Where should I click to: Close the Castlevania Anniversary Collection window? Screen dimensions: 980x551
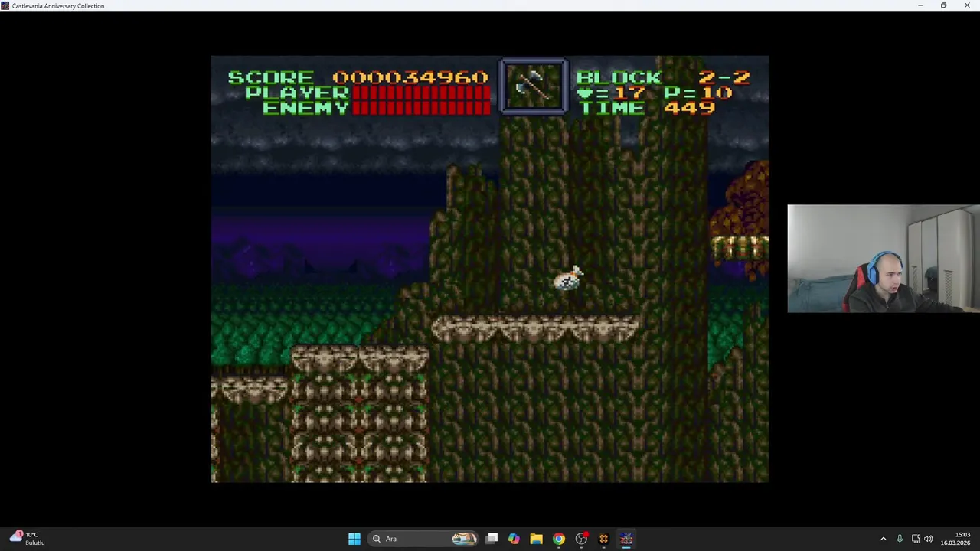967,5
